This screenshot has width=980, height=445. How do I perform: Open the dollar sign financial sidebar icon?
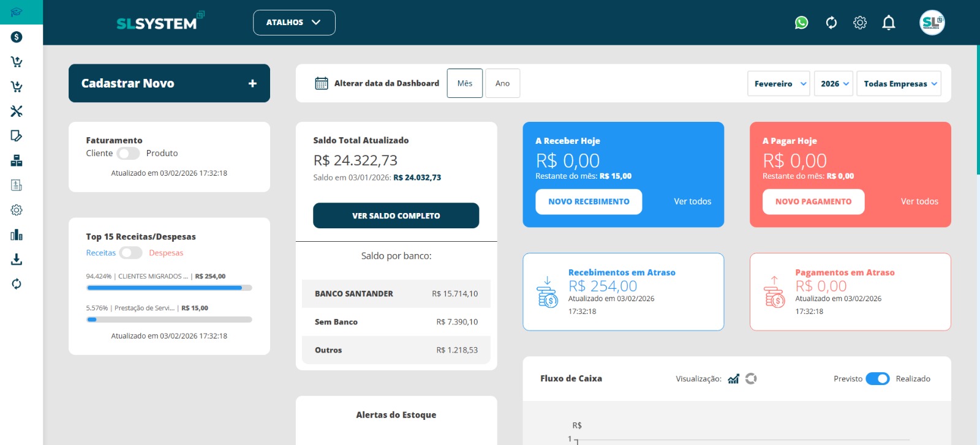(17, 37)
